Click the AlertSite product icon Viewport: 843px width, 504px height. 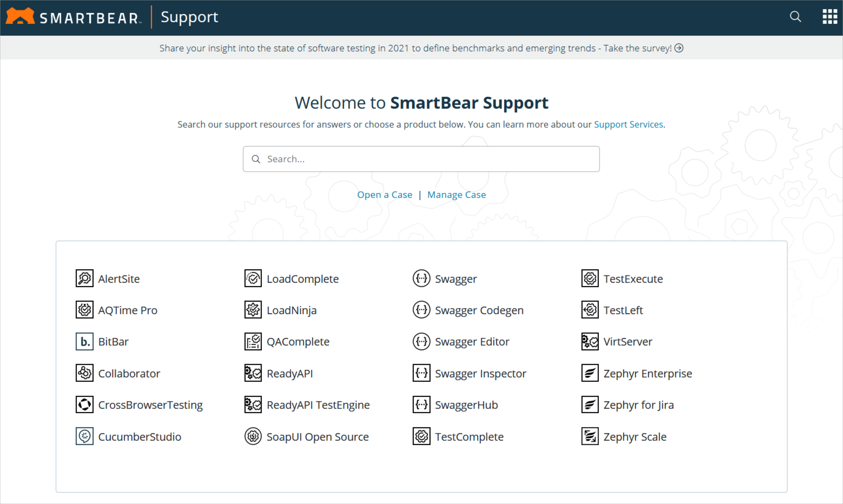click(84, 279)
